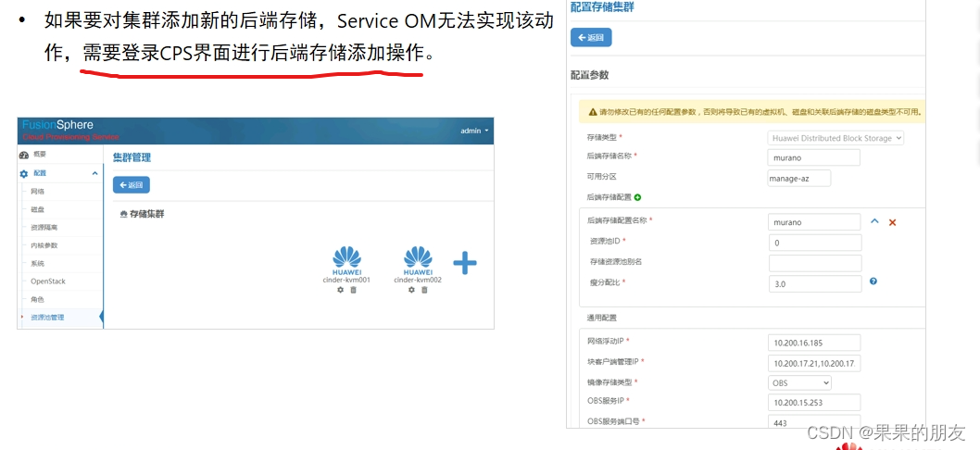Click 返回 button on 配置存储集群 page
980x450 pixels.
point(591,37)
